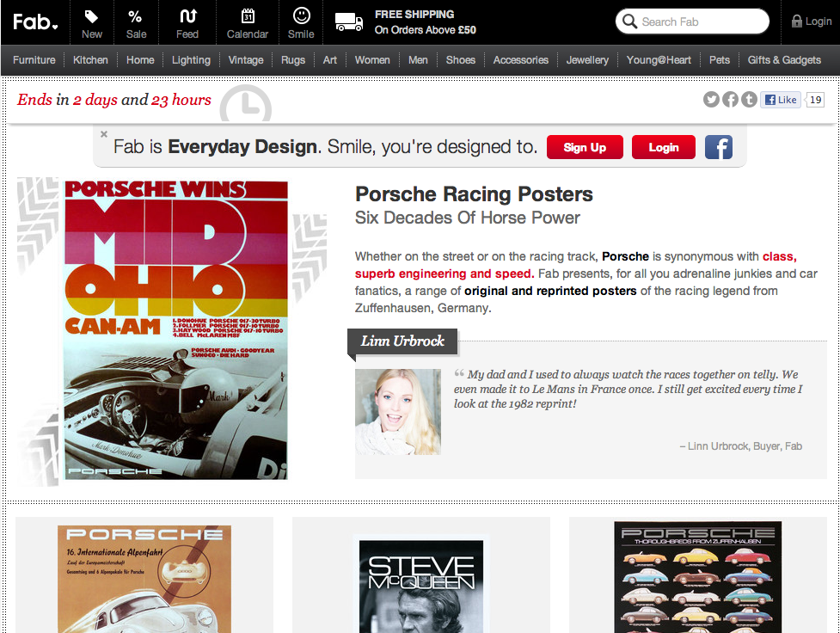This screenshot has width=840, height=633.
Task: Click the Facebook Like button
Action: (x=781, y=100)
